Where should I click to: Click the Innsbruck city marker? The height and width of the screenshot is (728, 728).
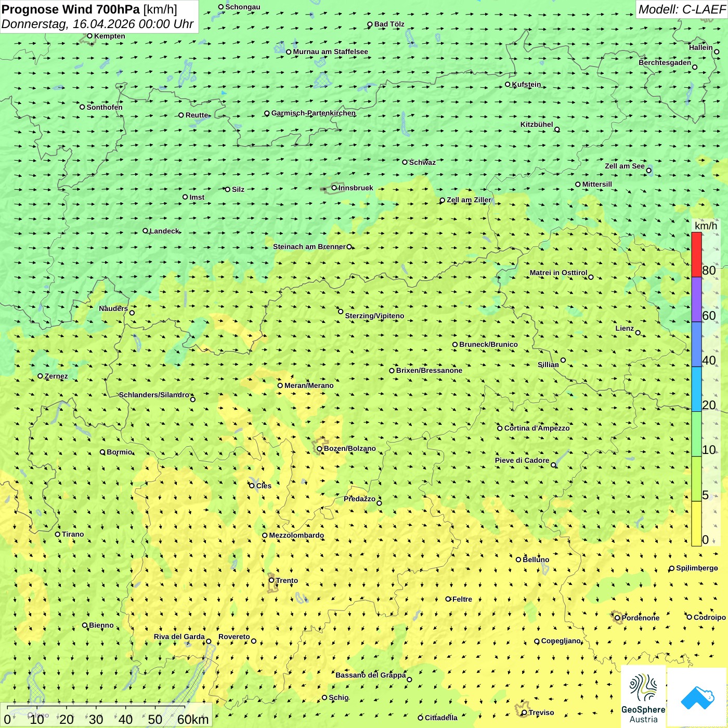coord(334,188)
